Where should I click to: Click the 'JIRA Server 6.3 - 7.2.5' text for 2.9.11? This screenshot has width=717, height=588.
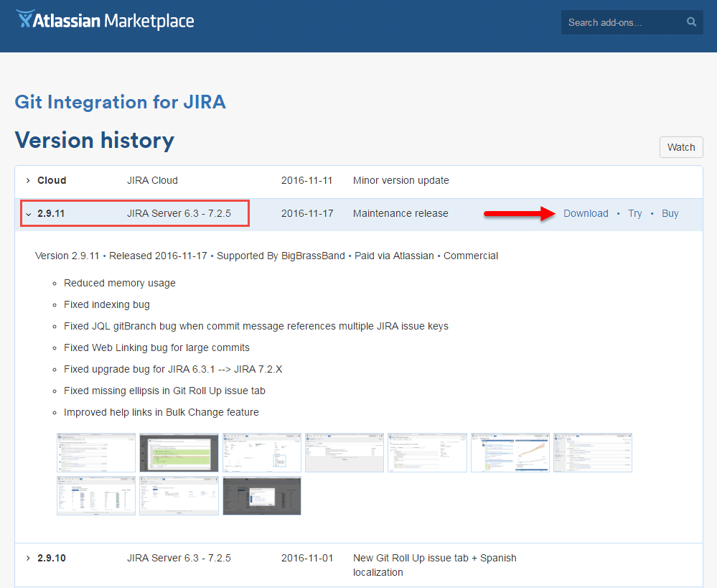tap(179, 213)
